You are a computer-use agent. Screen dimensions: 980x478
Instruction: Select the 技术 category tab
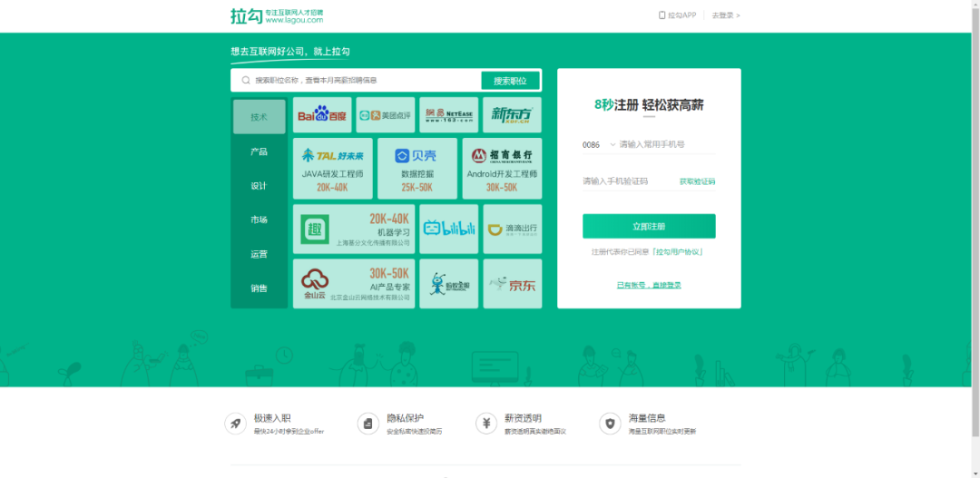click(x=260, y=117)
